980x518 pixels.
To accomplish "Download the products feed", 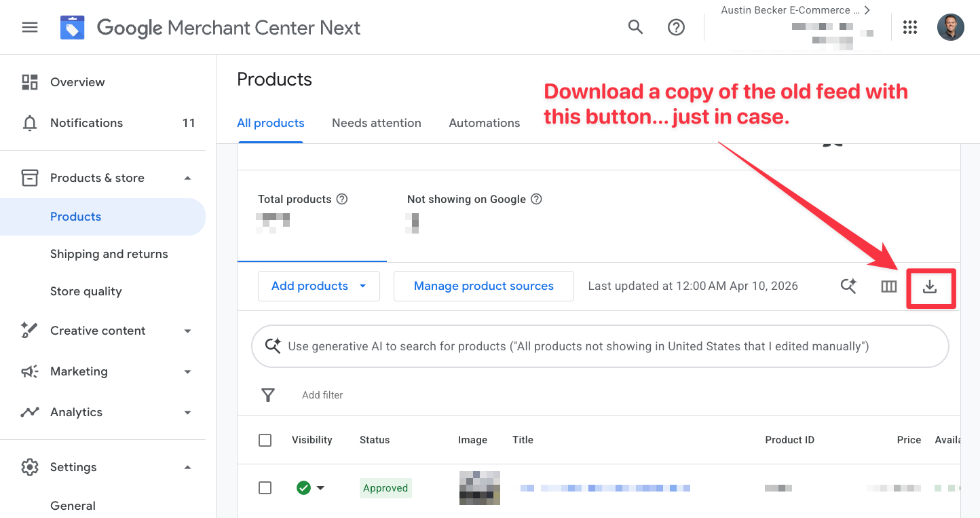I will point(930,287).
